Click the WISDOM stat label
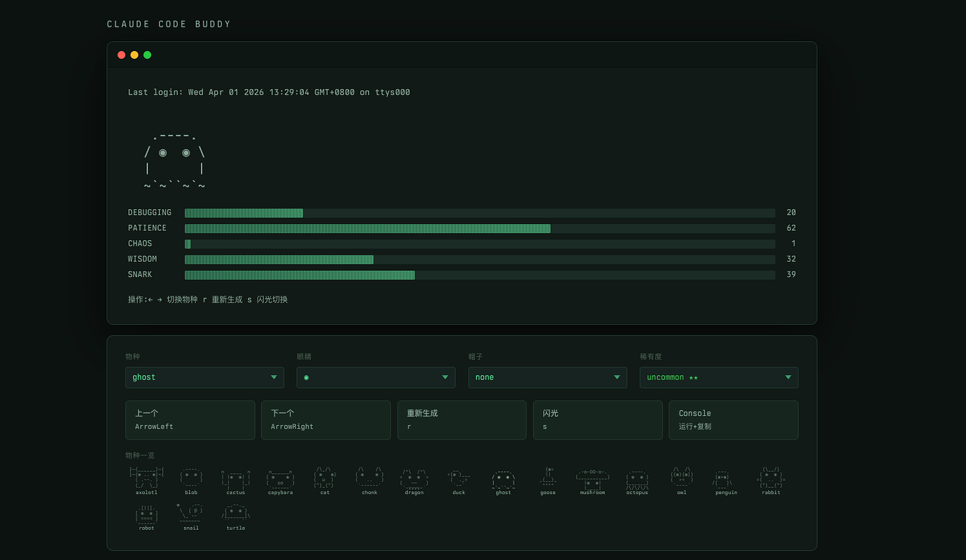Viewport: 966px width, 560px height. tap(143, 259)
